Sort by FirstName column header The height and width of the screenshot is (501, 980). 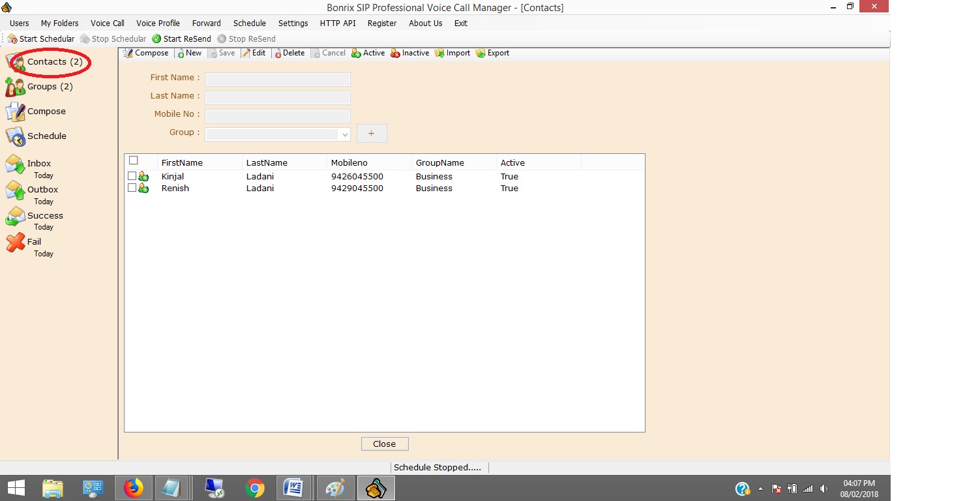(200, 162)
